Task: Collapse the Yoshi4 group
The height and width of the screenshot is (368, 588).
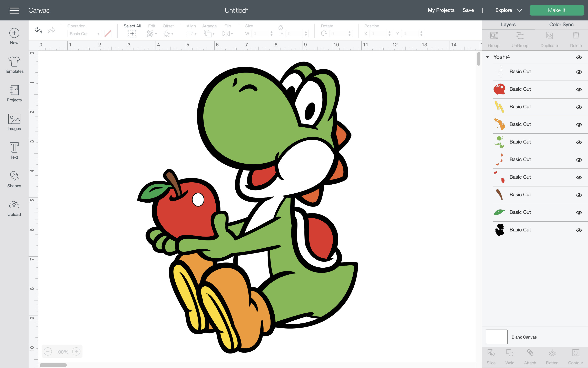Action: (x=487, y=57)
